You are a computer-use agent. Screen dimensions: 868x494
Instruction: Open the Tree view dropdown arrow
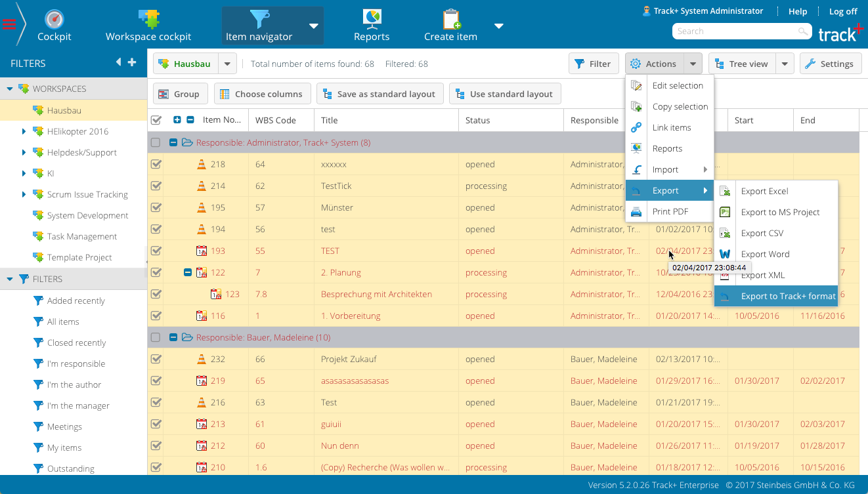click(x=785, y=64)
